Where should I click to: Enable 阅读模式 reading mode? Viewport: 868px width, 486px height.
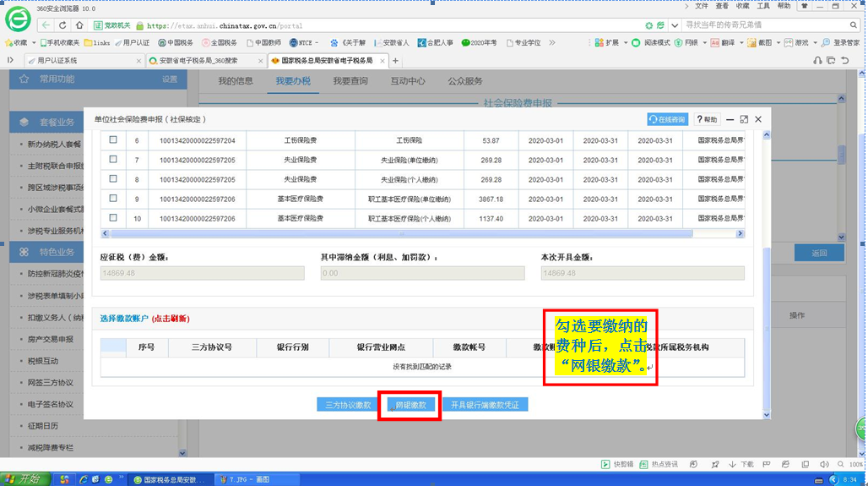[x=651, y=42]
